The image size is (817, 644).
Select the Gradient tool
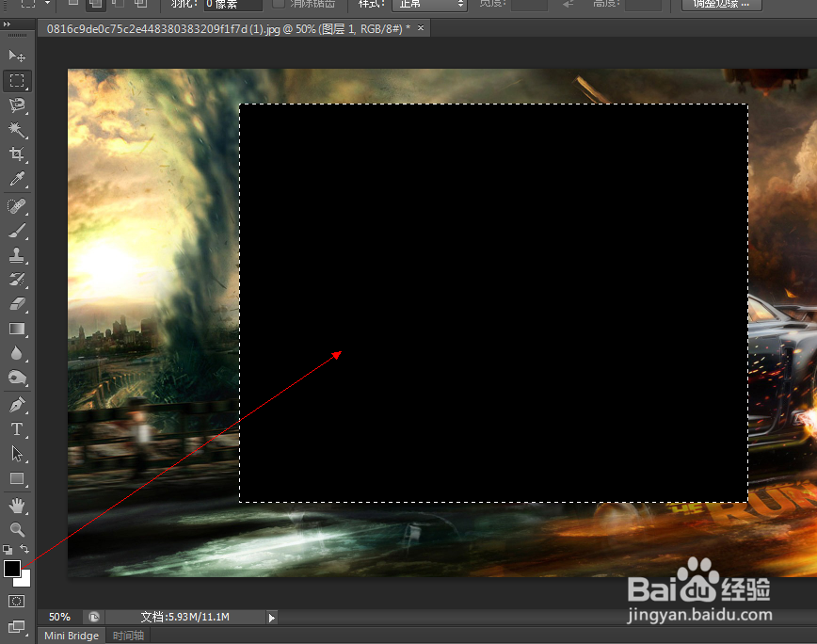coord(17,329)
